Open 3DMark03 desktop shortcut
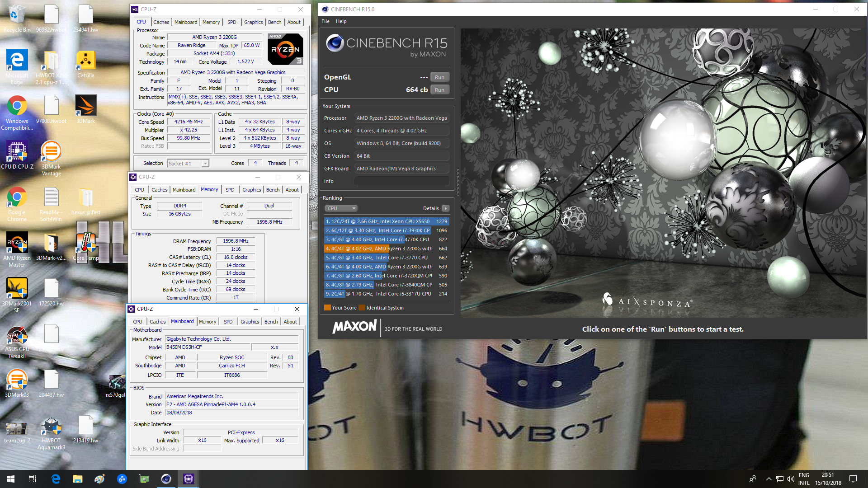Screen dimensions: 868x488 pyautogui.click(x=17, y=383)
